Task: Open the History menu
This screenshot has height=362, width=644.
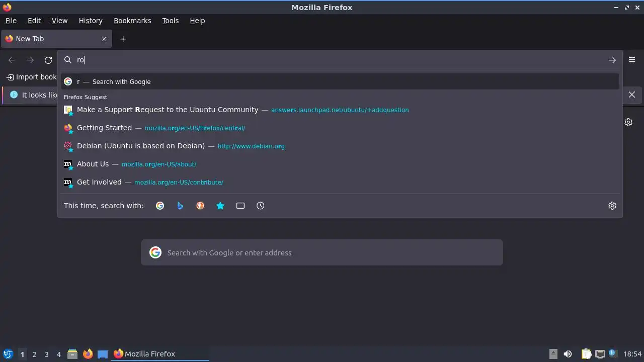Action: (x=91, y=21)
